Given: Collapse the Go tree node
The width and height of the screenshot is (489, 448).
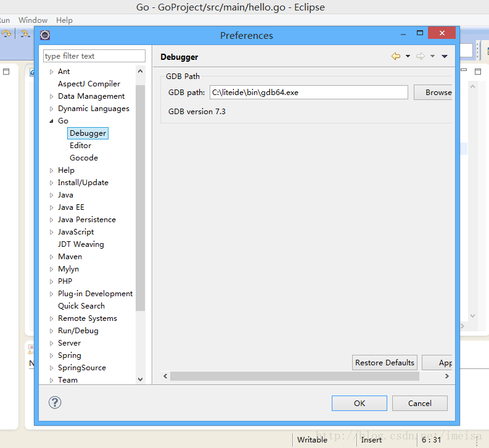Looking at the screenshot, I should pos(51,121).
